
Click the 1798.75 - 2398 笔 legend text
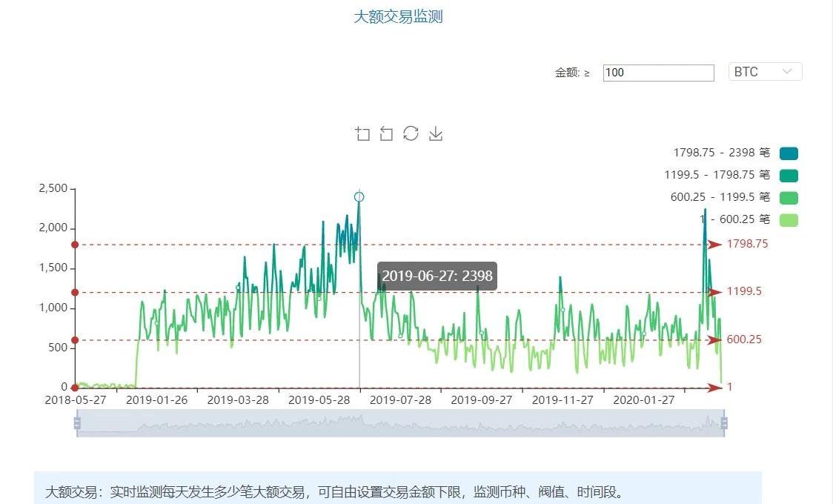721,153
